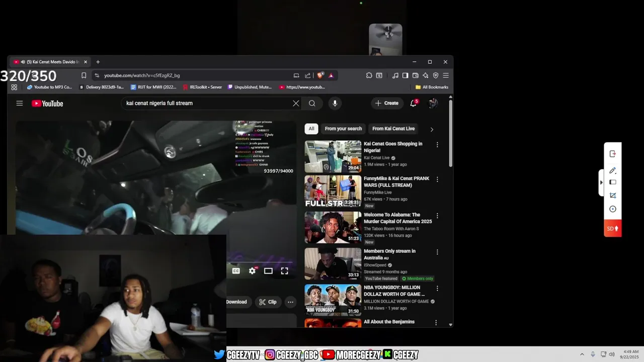Open options menu for Welcome To Alabama
The image size is (644, 362).
pyautogui.click(x=437, y=216)
